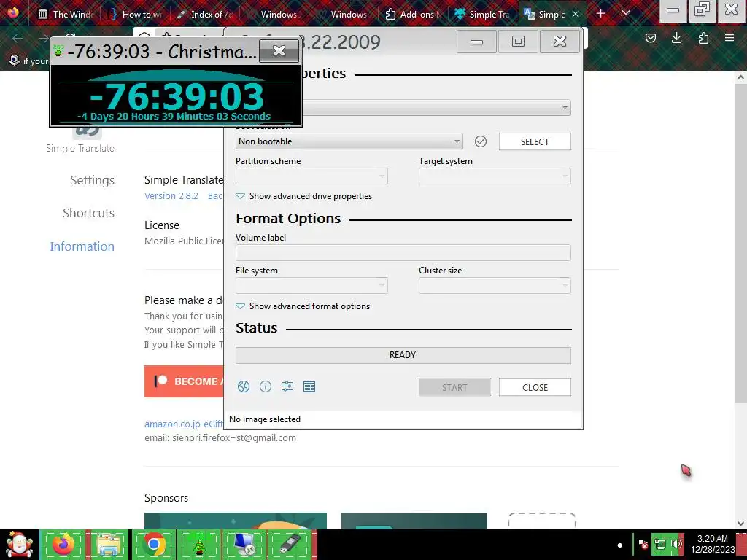Open Settings in Simple Translate sidebar
This screenshot has width=747, height=560.
click(93, 181)
